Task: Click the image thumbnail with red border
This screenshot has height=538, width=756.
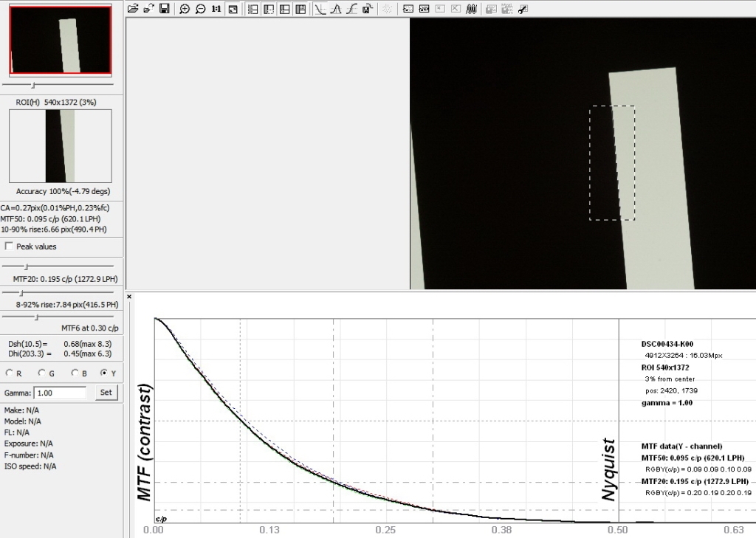Action: click(x=60, y=40)
